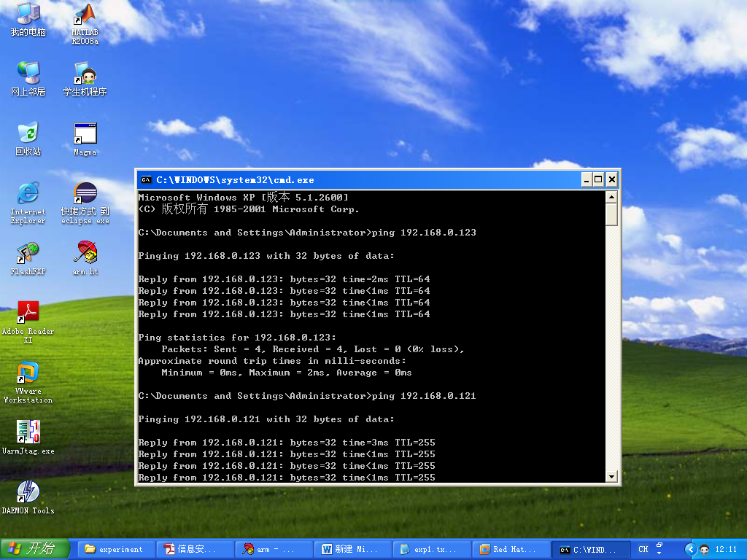
Task: Click the 'ping 192.168.0.123' command line
Action: pos(307,233)
